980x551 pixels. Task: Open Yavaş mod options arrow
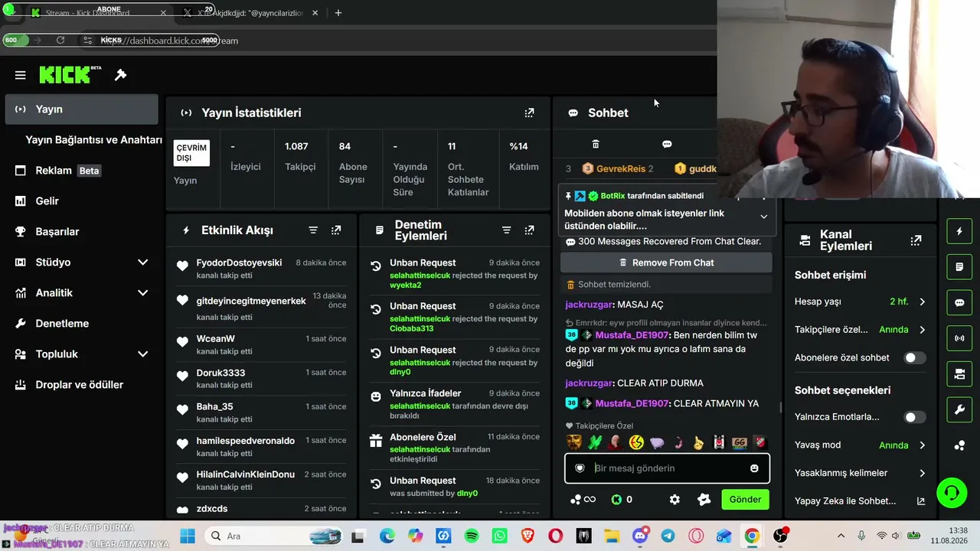pyautogui.click(x=922, y=445)
